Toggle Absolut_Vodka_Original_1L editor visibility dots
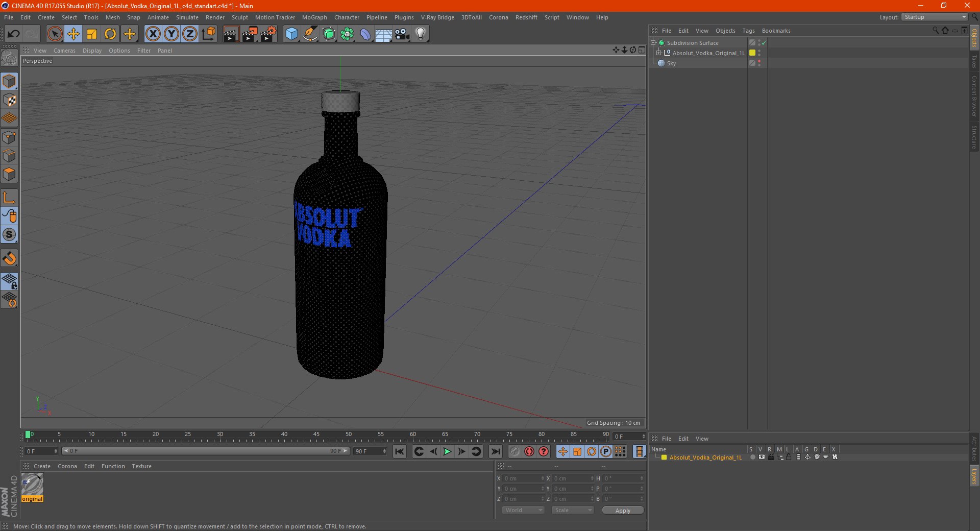 coord(759,53)
